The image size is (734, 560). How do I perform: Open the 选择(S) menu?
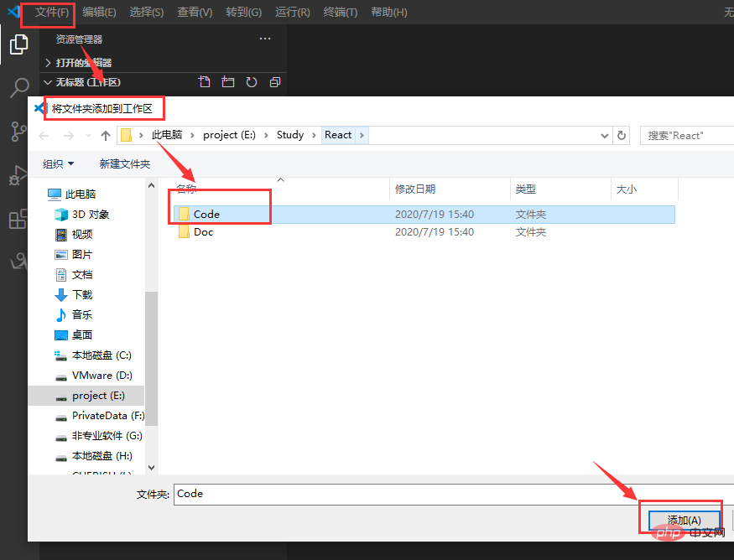click(x=147, y=13)
